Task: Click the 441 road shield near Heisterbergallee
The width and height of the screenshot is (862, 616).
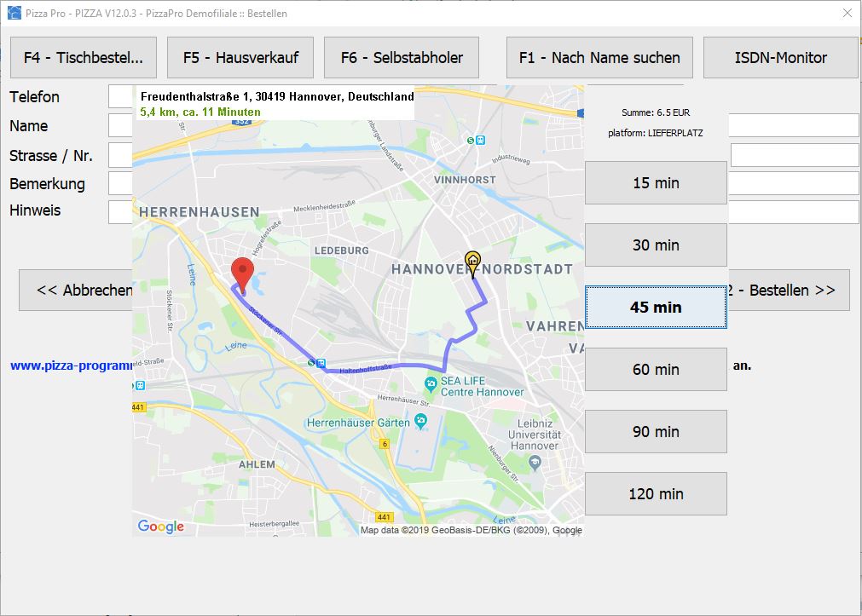Action: tap(384, 517)
